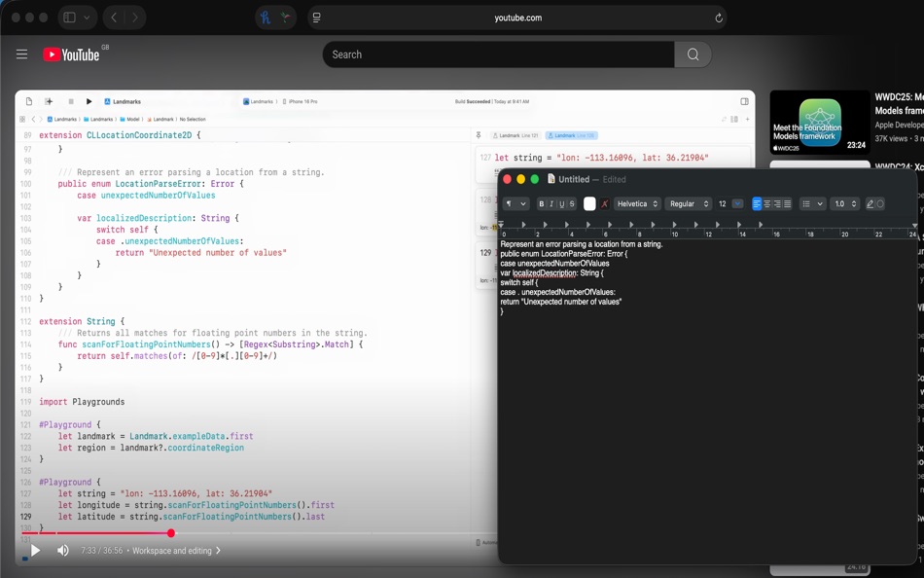The width and height of the screenshot is (924, 578).
Task: Mute the YouTube video
Action: coord(61,550)
